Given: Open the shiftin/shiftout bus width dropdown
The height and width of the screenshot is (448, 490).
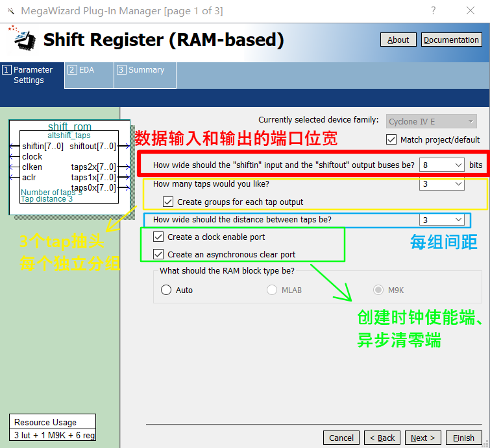Looking at the screenshot, I should point(441,165).
